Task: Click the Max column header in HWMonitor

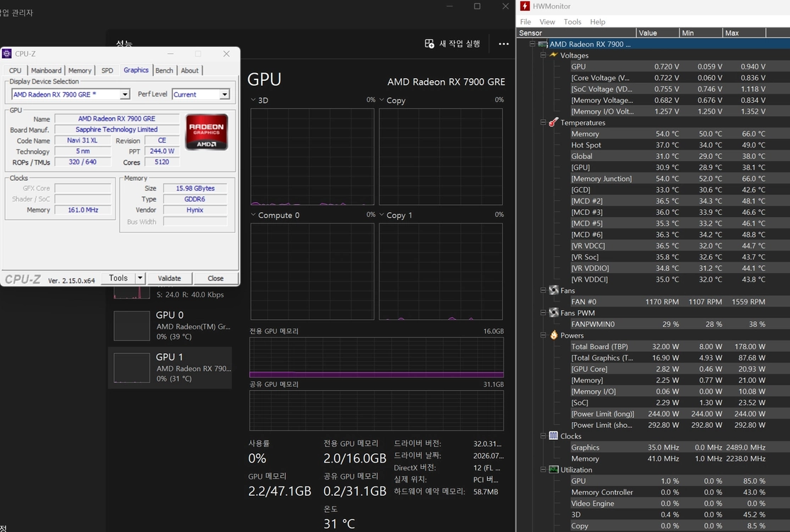Action: pyautogui.click(x=744, y=33)
